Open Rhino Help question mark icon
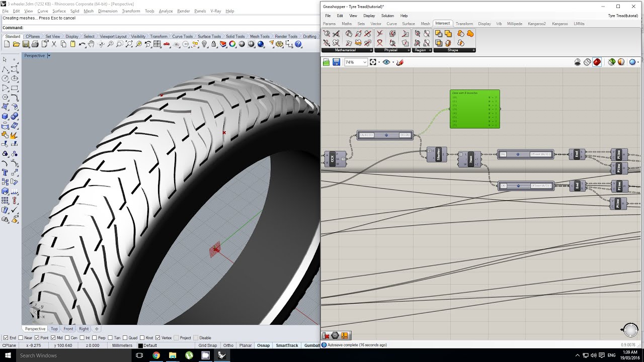 tap(298, 44)
